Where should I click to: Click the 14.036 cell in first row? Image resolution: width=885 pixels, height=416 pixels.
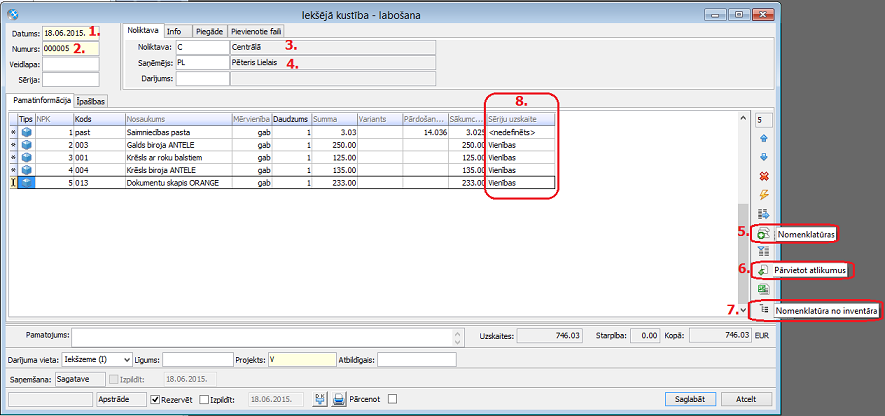point(426,133)
